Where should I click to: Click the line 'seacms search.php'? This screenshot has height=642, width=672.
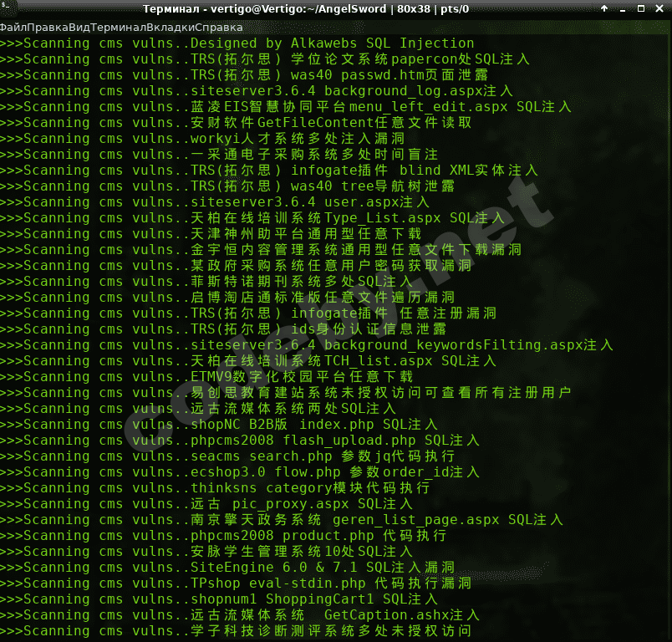(x=227, y=456)
